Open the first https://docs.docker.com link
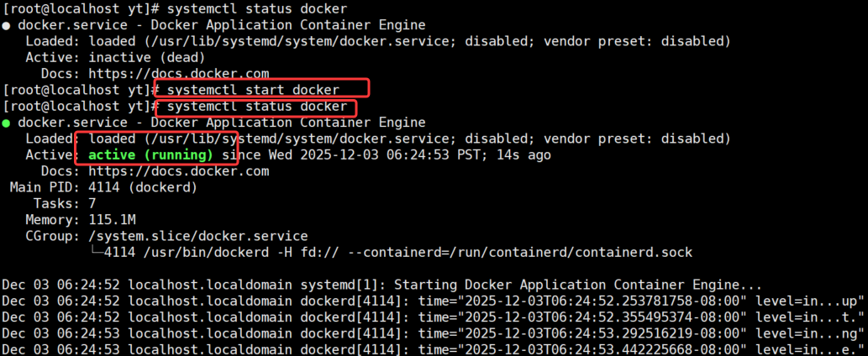Screen dimensions: 868x356 coord(179,74)
